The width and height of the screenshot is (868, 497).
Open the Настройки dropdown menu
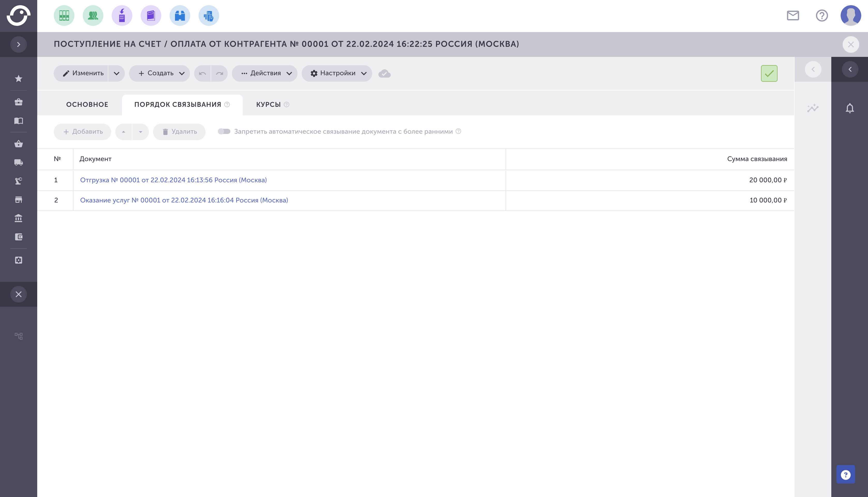click(337, 73)
